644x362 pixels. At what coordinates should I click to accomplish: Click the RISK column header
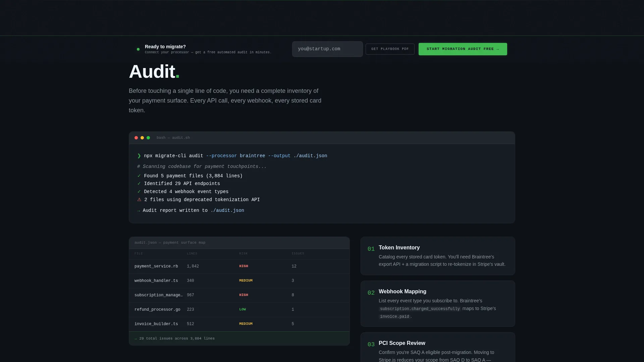click(243, 254)
